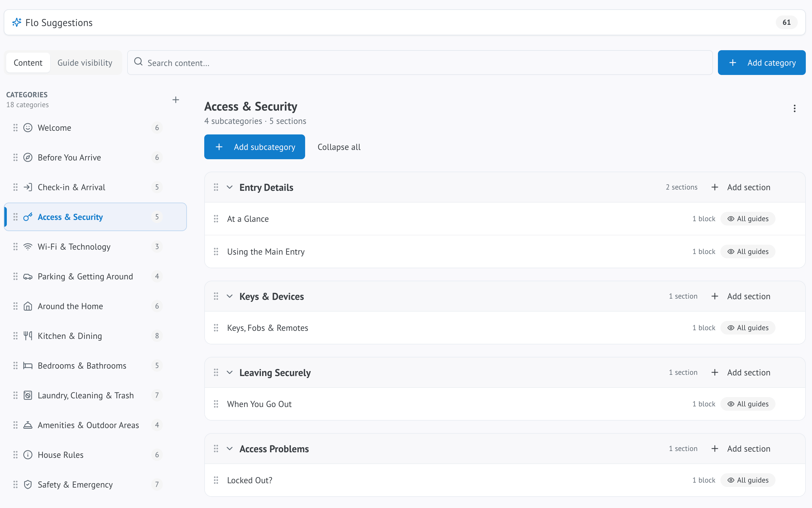Open the Using the Main Entry section
The height and width of the screenshot is (508, 812).
point(505,252)
